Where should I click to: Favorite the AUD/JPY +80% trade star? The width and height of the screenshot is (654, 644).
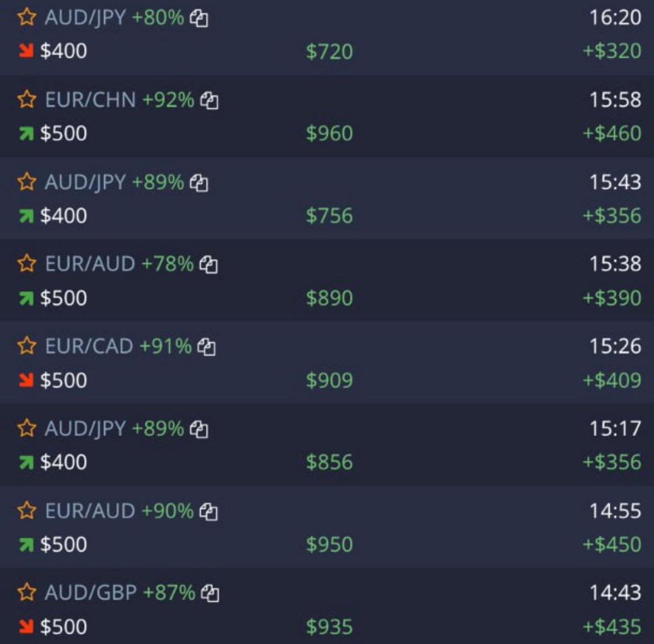[x=27, y=17]
